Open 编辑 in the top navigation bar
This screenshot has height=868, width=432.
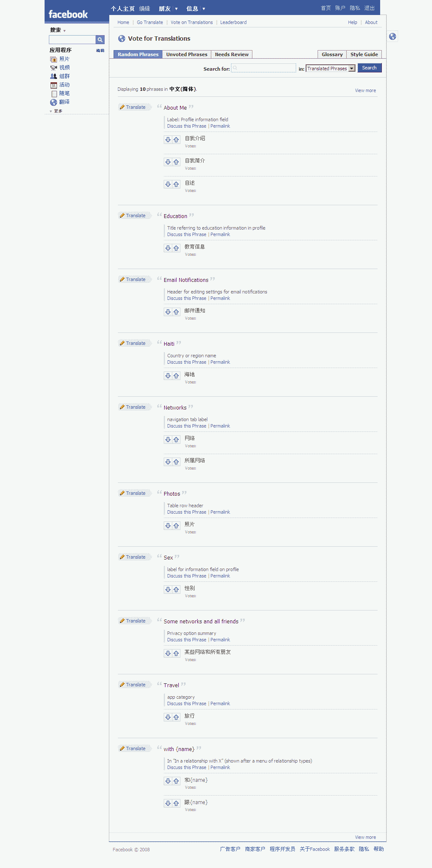(x=144, y=9)
